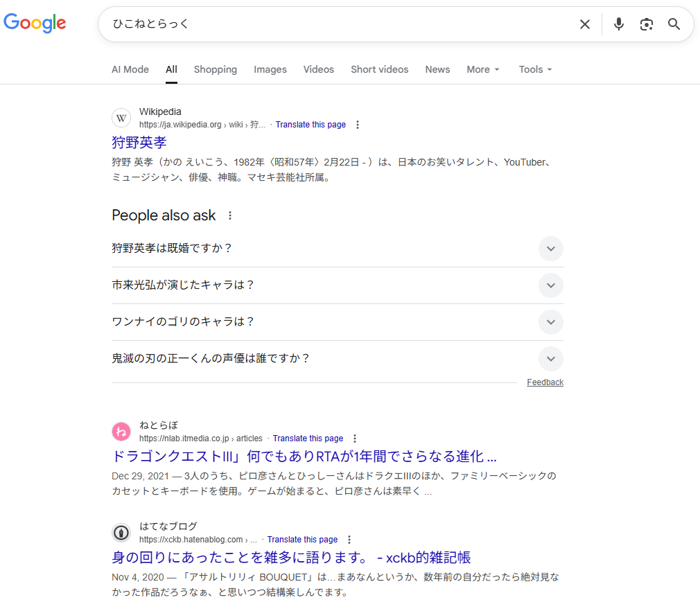This screenshot has height=602, width=700.
Task: Switch to the Images tab
Action: [270, 69]
